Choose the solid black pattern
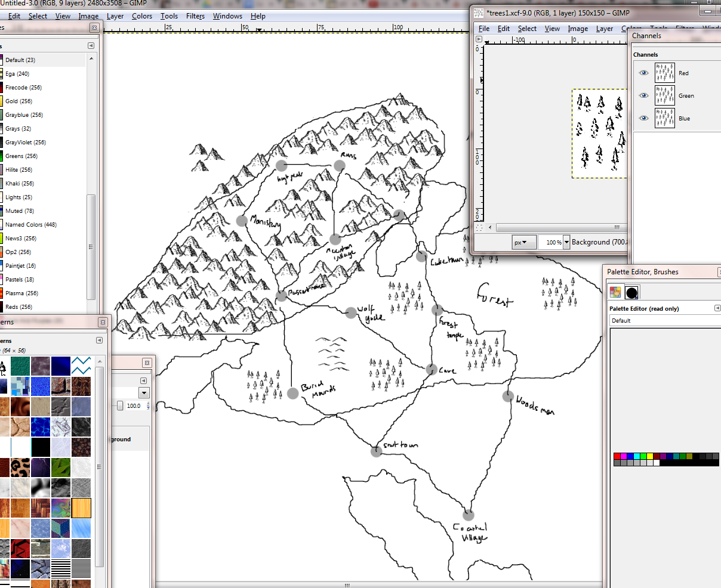This screenshot has width=721, height=588. click(x=41, y=447)
